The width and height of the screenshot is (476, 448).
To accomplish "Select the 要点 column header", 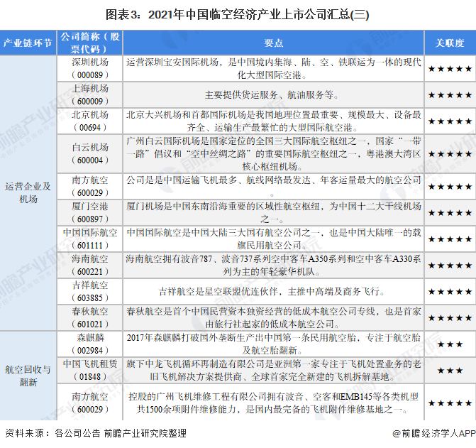I will point(273,43).
